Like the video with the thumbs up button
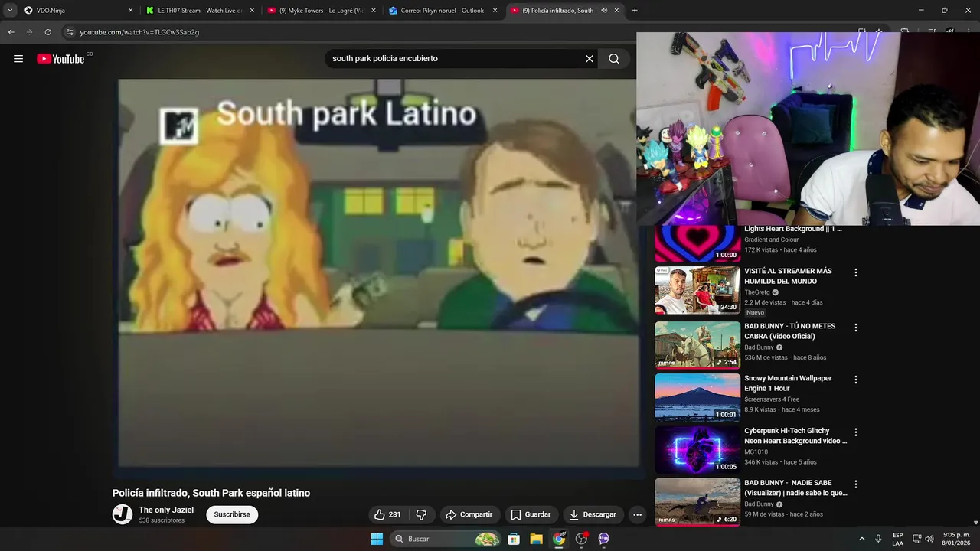 pyautogui.click(x=387, y=514)
